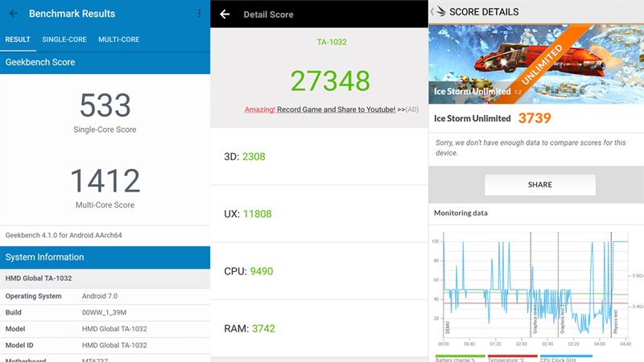Viewport: 644px width, 362px height.
Task: Tap the back arrow in Detail Score
Action: click(225, 14)
